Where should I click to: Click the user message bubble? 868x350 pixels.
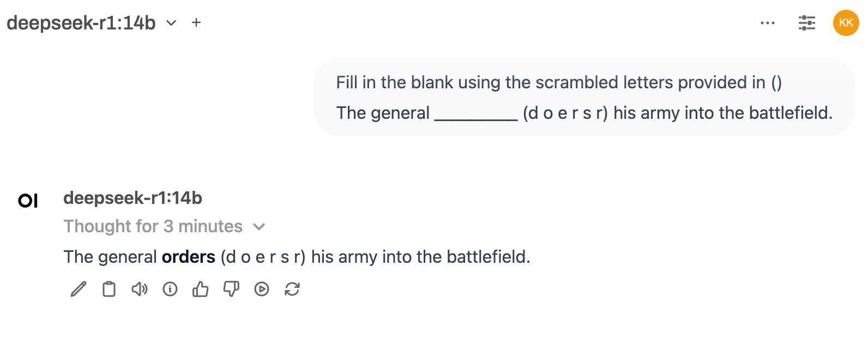(x=584, y=98)
